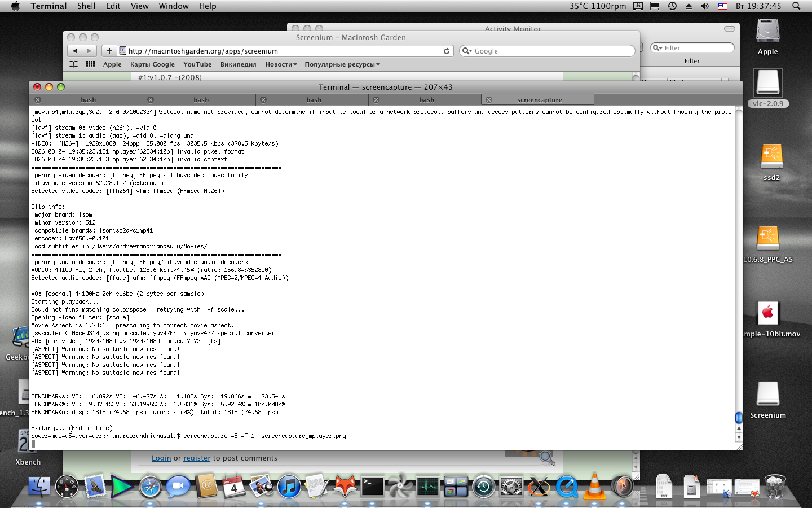Expand the Новости bookmarks folder
Image resolution: width=812 pixels, height=508 pixels.
(x=281, y=64)
